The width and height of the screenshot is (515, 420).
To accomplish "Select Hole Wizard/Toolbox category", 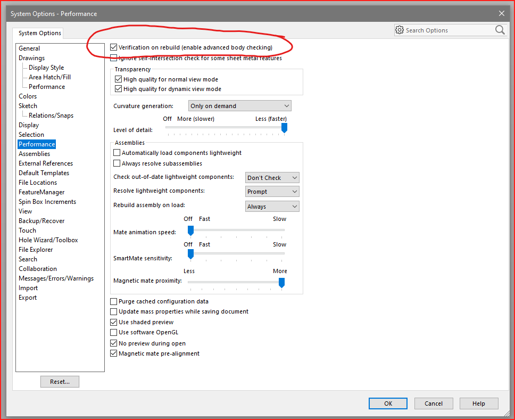I will 48,240.
